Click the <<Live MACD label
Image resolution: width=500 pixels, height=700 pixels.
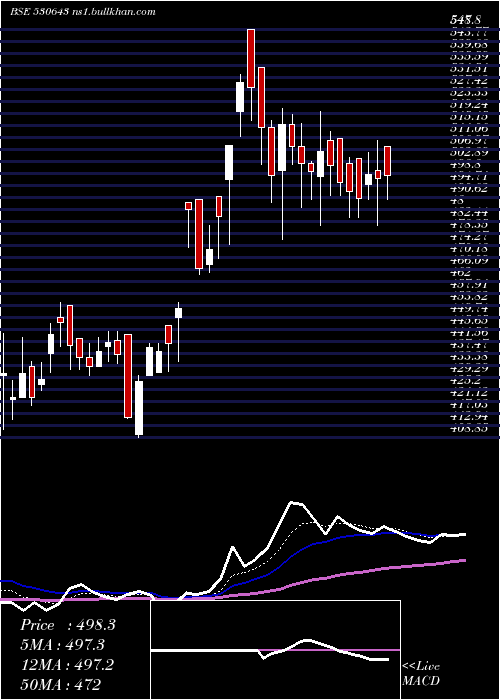[x=421, y=673]
